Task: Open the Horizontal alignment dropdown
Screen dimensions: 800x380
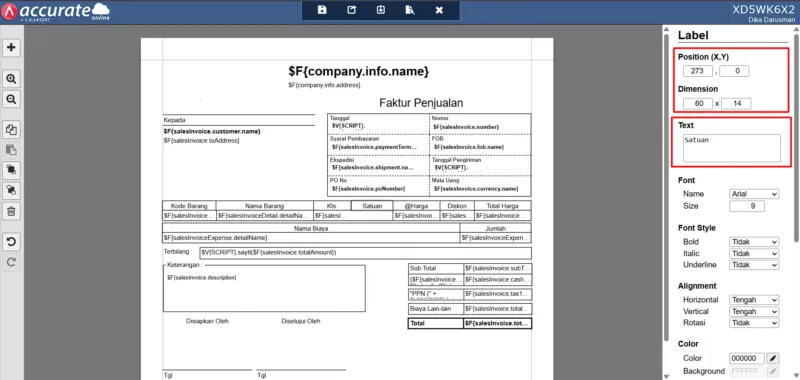Action: click(x=754, y=300)
